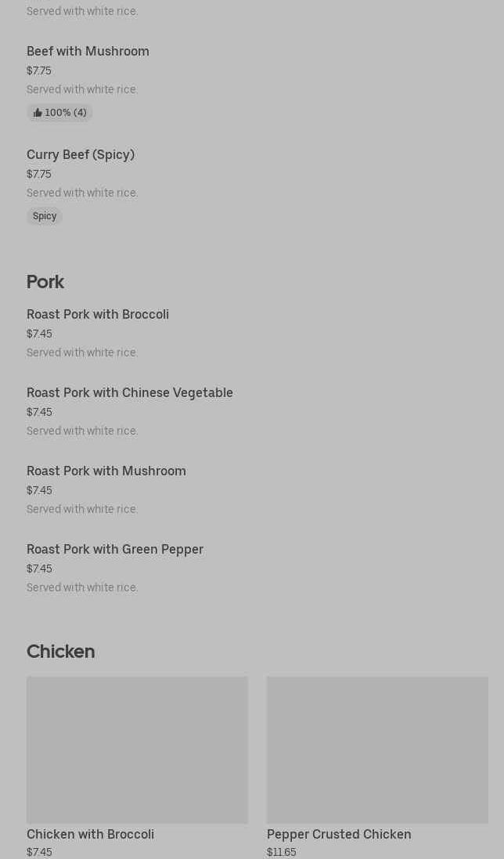Viewport: 504px width, 859px height.
Task: Select Roast Pork with Mushroom
Action: pos(106,471)
